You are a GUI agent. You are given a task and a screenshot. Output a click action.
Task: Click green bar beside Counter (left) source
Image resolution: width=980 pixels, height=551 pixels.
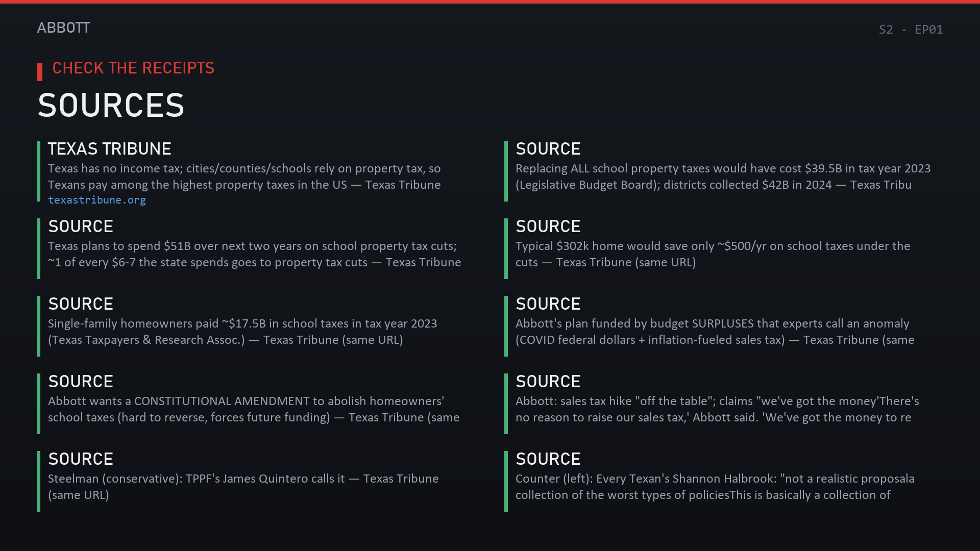(x=506, y=481)
